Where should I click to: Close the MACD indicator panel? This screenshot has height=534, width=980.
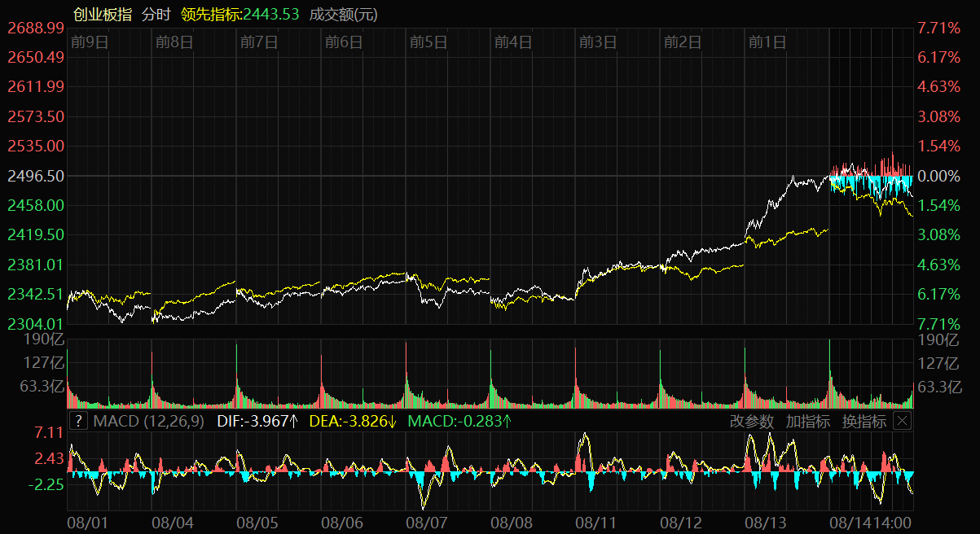[x=902, y=421]
